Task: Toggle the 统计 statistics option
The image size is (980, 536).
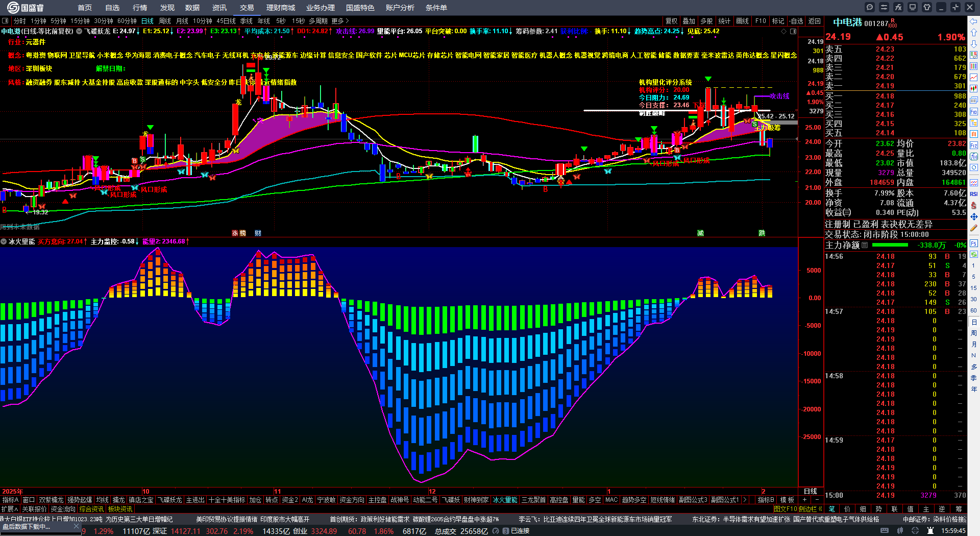Action: click(x=724, y=21)
